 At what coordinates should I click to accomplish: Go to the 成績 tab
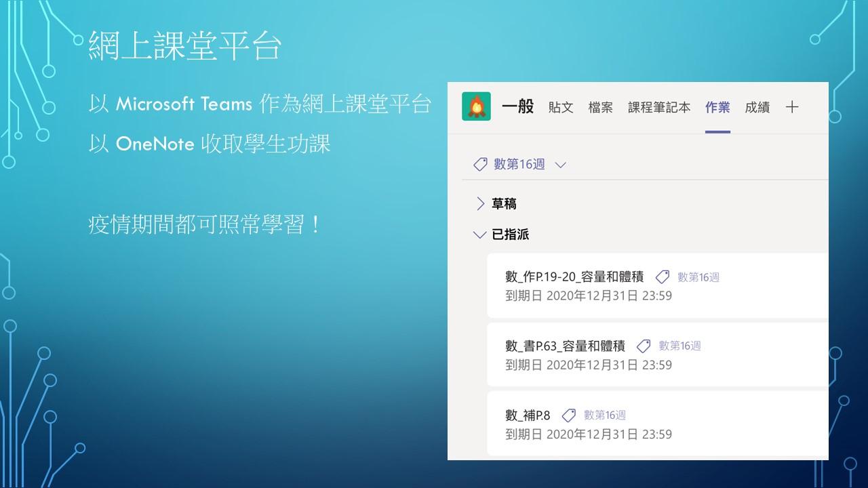click(x=757, y=107)
